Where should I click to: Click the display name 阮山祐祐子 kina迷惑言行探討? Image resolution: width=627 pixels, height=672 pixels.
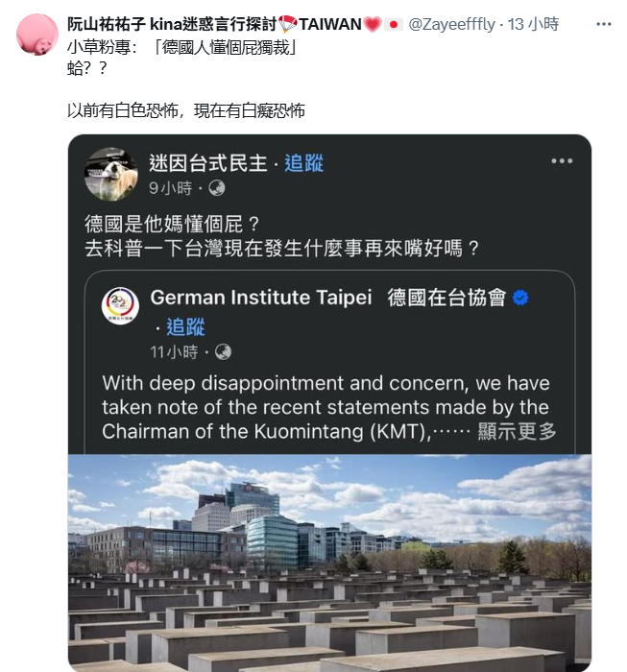[x=172, y=24]
